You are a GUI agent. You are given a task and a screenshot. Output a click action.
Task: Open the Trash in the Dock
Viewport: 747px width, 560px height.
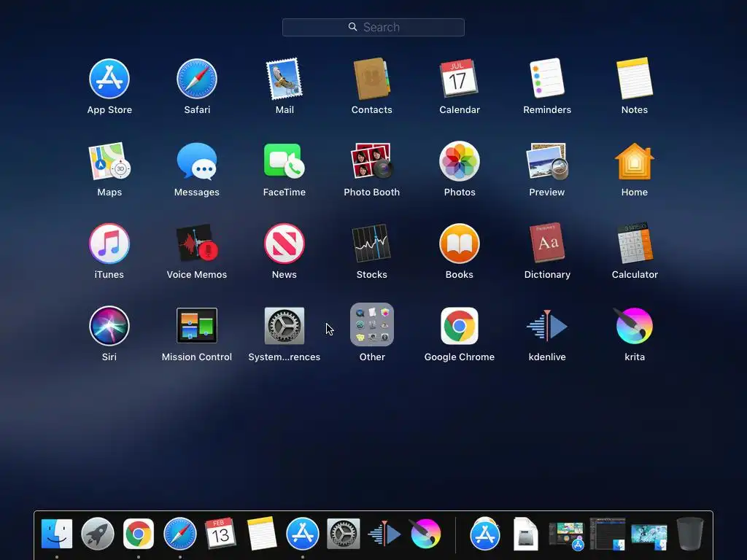[690, 534]
